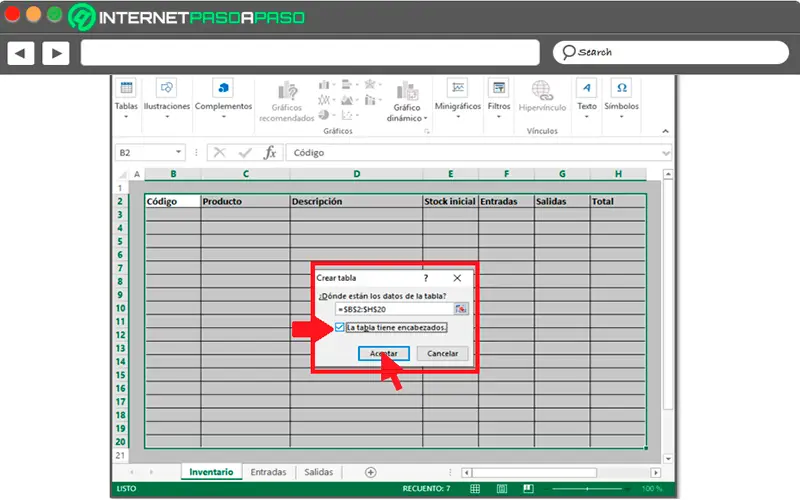Close the Crear tabla dialog
Screen dimensions: 800x500
coord(457,278)
